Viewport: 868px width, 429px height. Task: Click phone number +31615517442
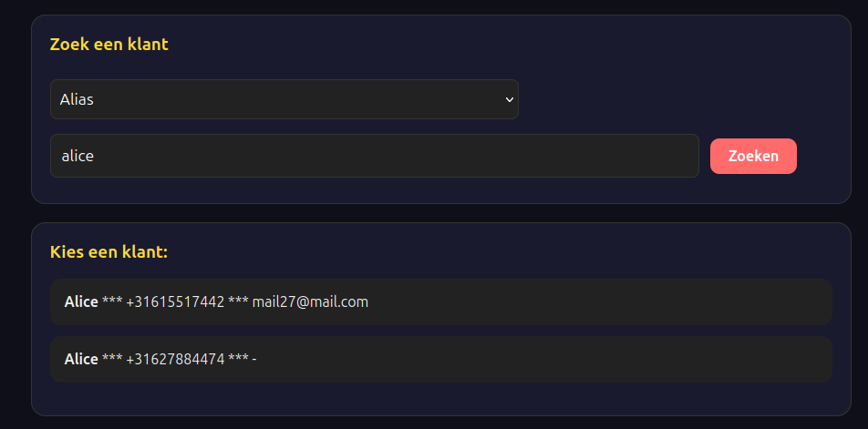[175, 302]
